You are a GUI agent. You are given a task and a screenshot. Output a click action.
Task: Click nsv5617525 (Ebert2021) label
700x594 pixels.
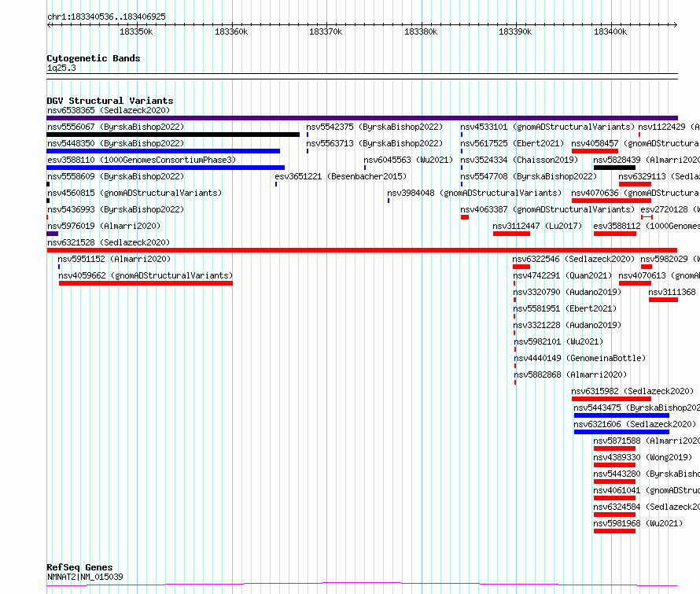click(512, 143)
